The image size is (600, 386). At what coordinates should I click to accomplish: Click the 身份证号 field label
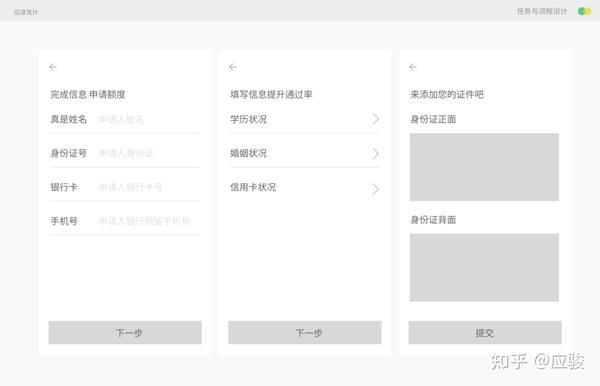point(68,153)
